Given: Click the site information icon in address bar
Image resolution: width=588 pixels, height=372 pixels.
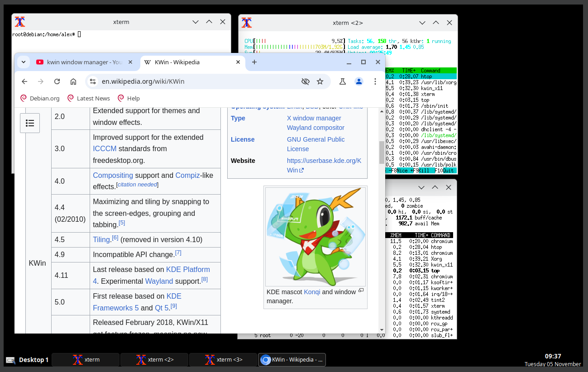Looking at the screenshot, I should click(x=93, y=81).
